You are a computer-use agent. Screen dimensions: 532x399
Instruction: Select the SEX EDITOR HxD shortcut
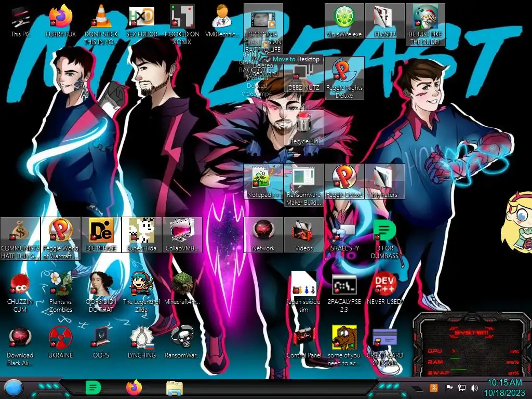coord(141,21)
